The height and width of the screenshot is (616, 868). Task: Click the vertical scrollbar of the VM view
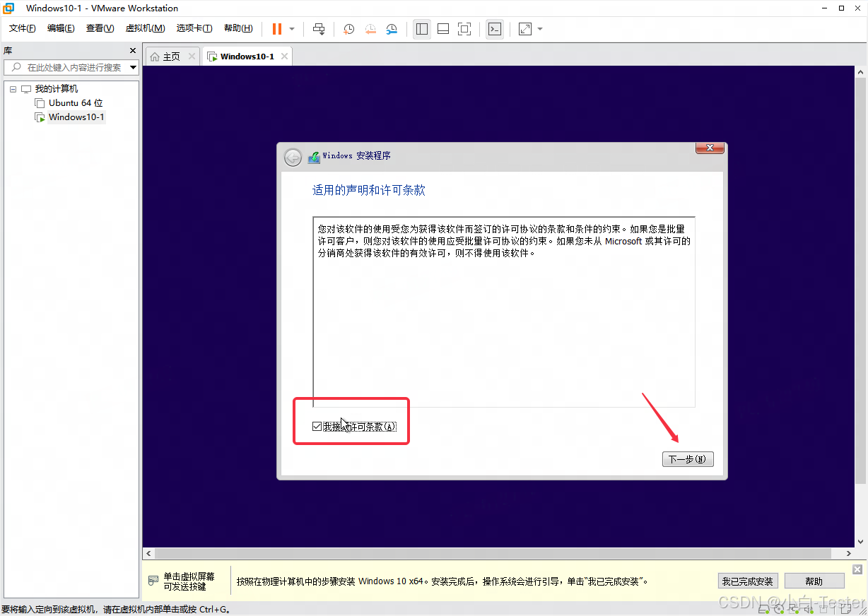pos(860,280)
